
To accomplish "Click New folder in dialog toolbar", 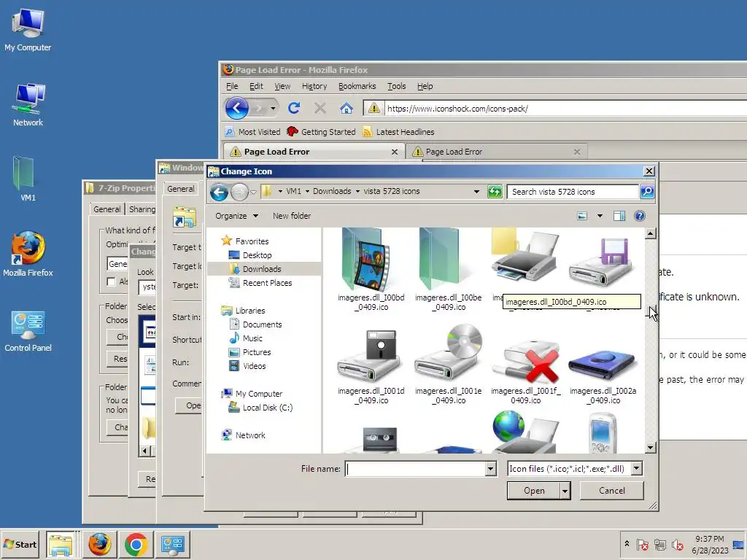I will [x=292, y=216].
